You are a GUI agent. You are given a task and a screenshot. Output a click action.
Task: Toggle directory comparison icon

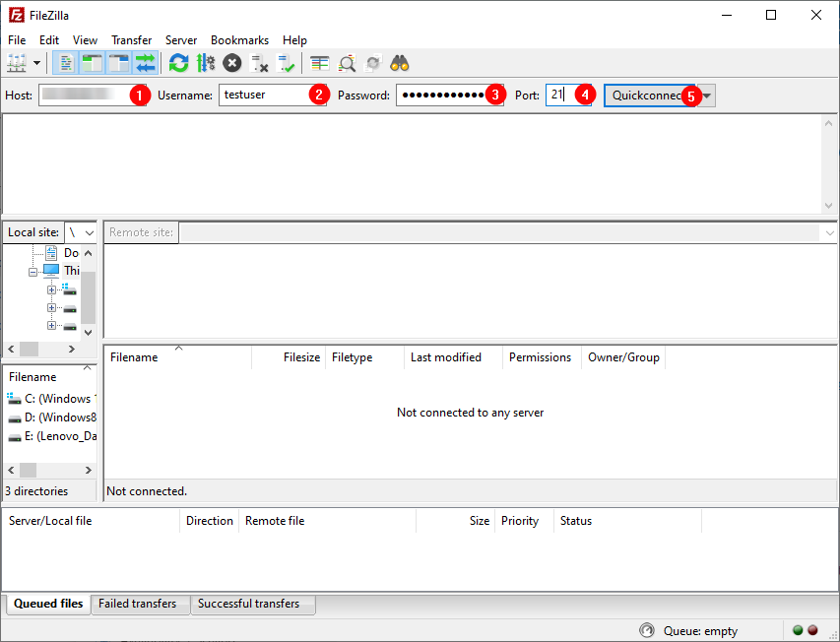(x=348, y=63)
